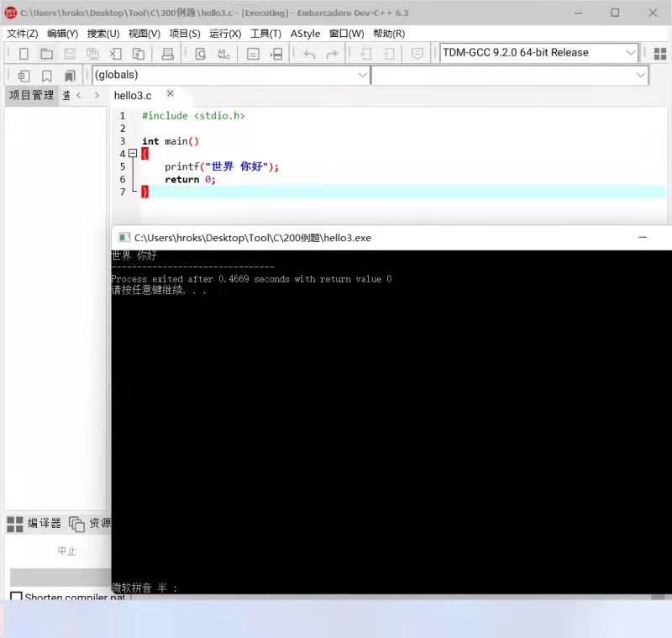Image resolution: width=672 pixels, height=638 pixels.
Task: Switch to the hello3.c editor tab
Action: (x=134, y=95)
